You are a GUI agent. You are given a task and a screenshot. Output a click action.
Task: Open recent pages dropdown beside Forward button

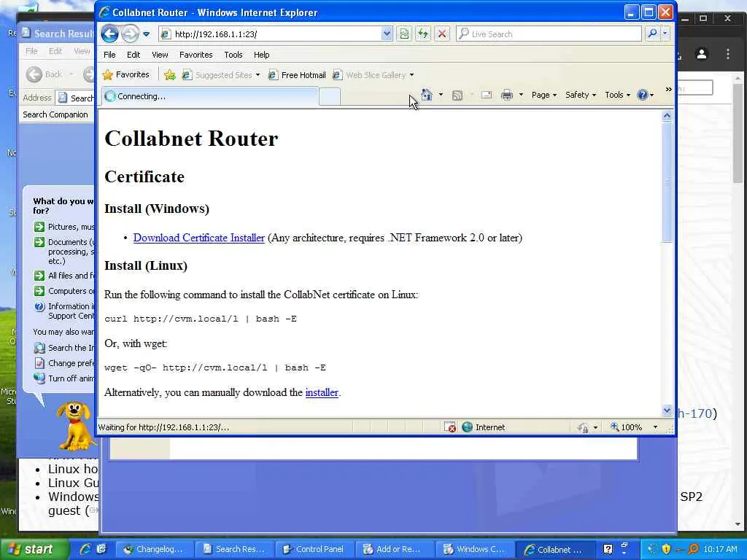click(146, 34)
